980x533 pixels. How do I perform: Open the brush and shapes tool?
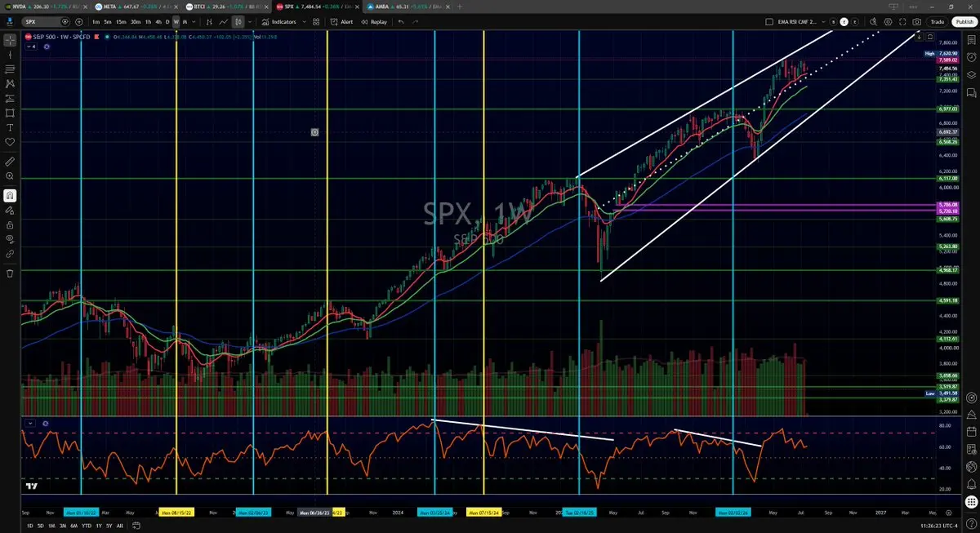tap(10, 113)
